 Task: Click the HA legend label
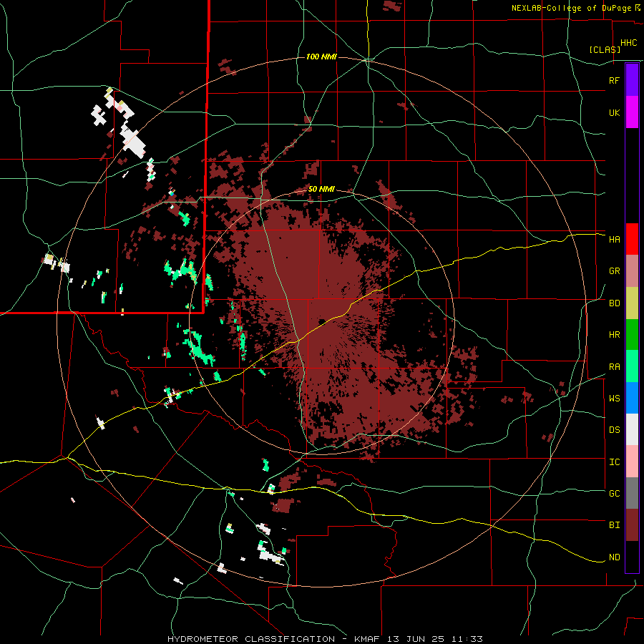614,240
